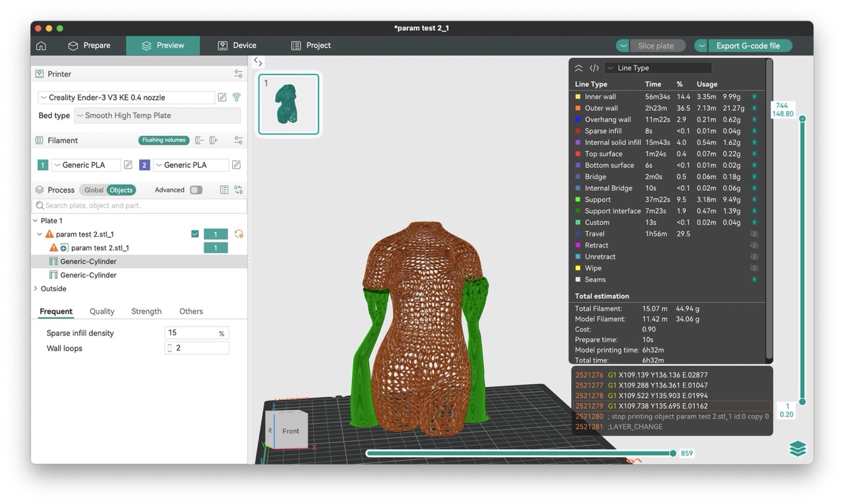Image resolution: width=844 pixels, height=504 pixels.
Task: Hide Outer wall lines in the legend
Action: (x=754, y=108)
